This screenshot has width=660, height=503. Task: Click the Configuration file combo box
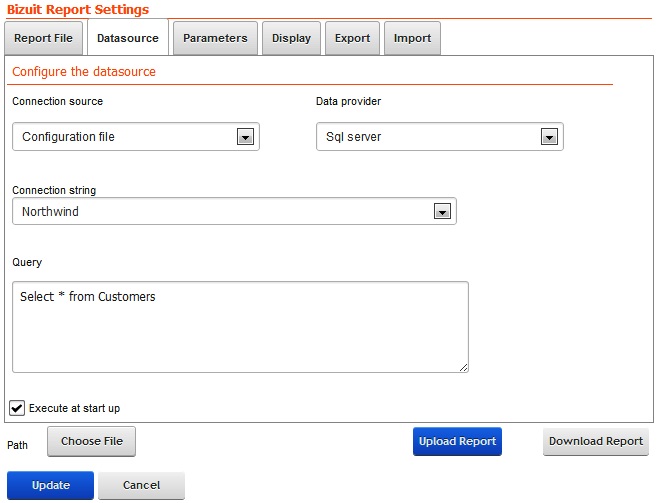pos(136,137)
